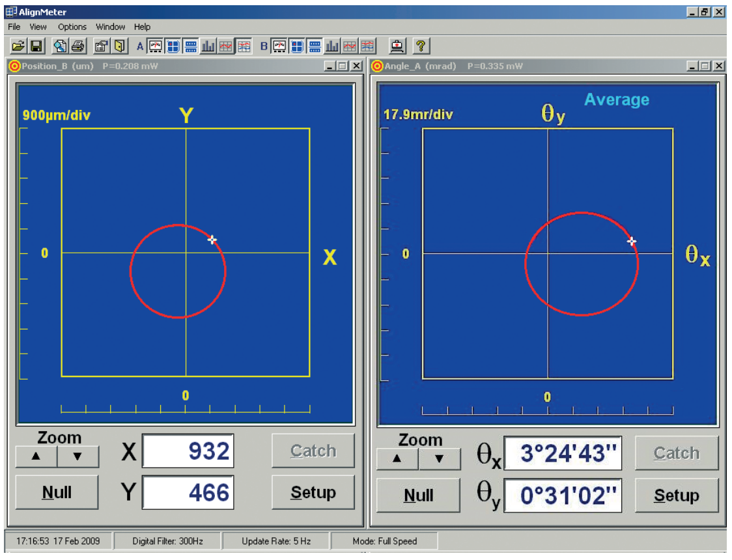The width and height of the screenshot is (732, 560).
Task: Zoom out the Angle_A window with down arrow
Action: pyautogui.click(x=439, y=458)
